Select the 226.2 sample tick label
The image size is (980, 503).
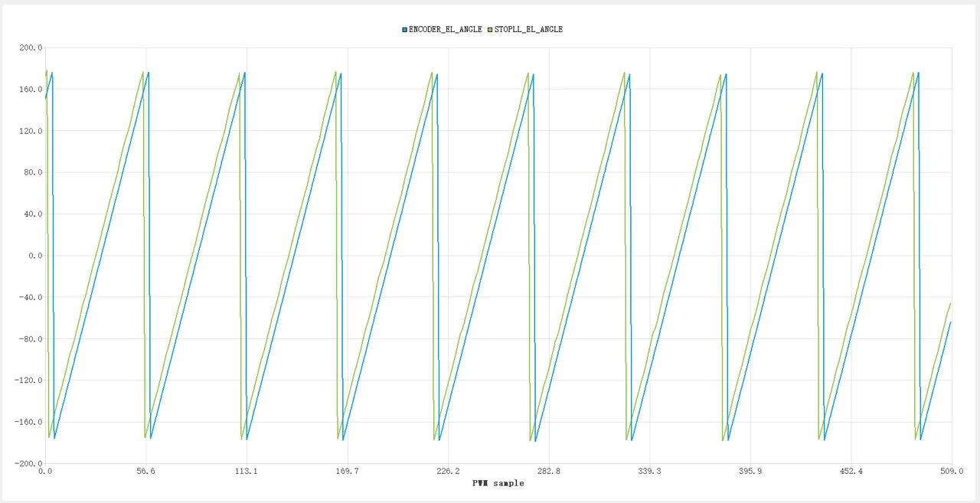pos(448,472)
